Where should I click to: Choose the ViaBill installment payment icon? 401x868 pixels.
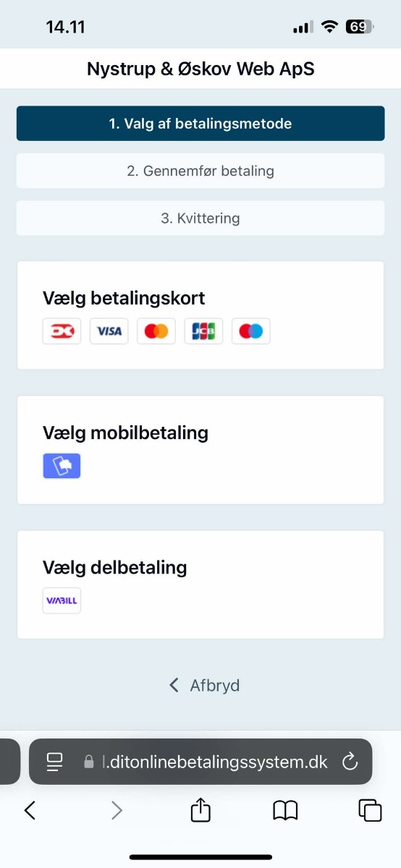(62, 600)
